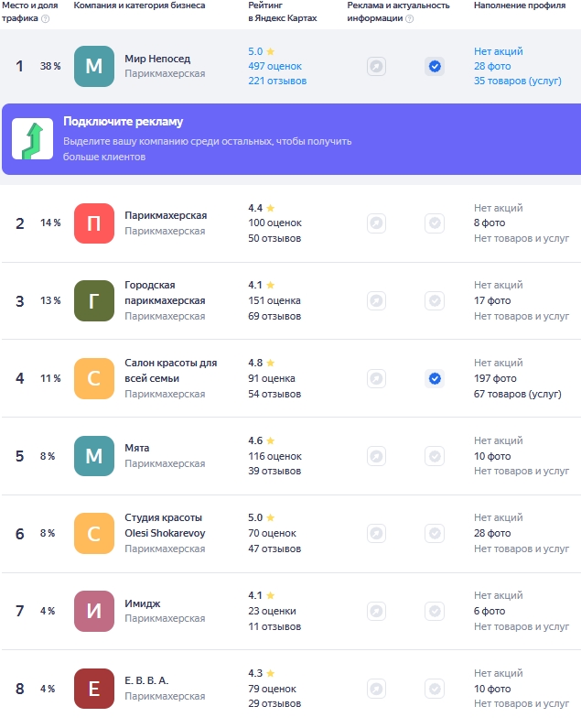The width and height of the screenshot is (581, 728).
Task: Click the help icon next to Место и доля трафика
Action: (x=46, y=18)
